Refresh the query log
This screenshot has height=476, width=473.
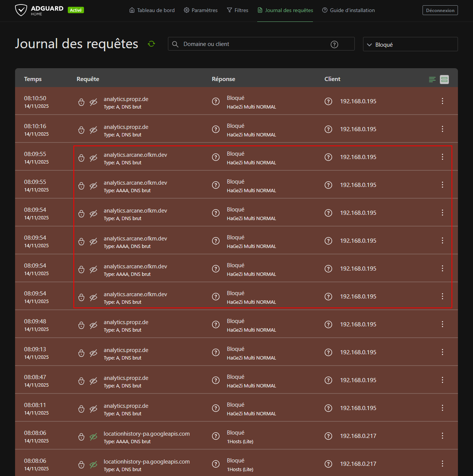click(151, 44)
